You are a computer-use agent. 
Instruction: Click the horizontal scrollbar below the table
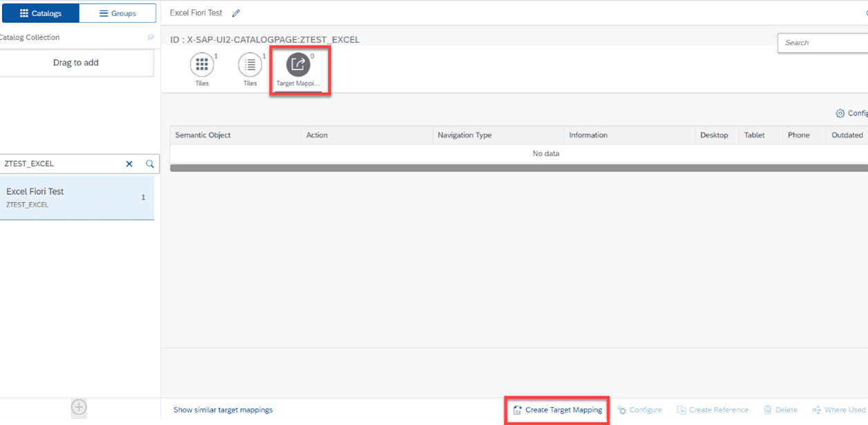point(514,166)
